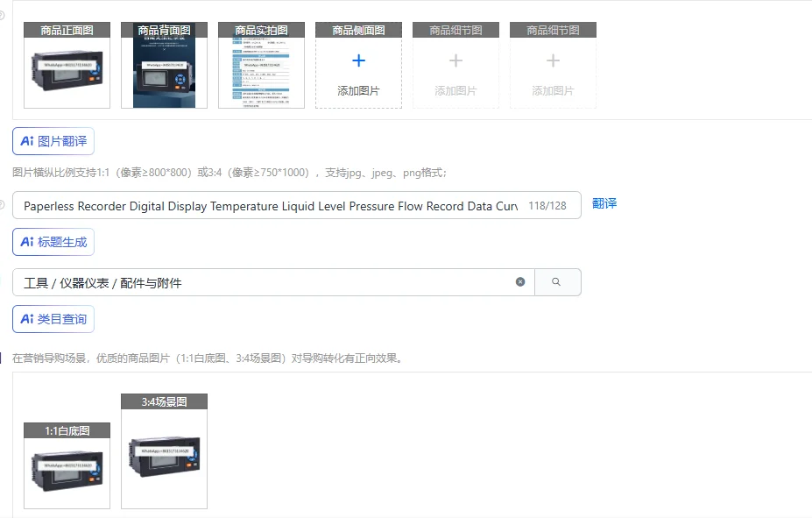Click the plus icon in first 商品细节图 slot
Image resolution: width=812 pixels, height=518 pixels.
point(455,60)
